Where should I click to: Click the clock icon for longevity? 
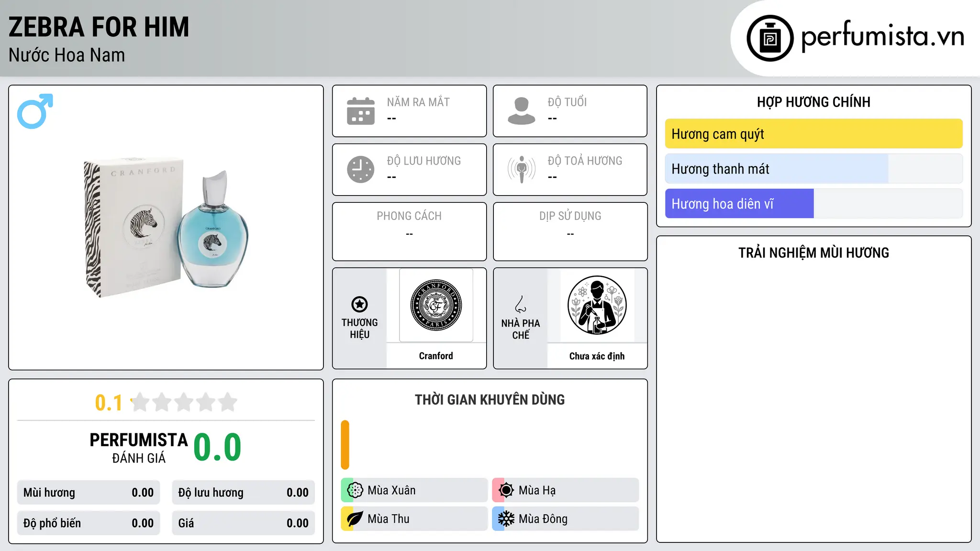coord(361,169)
